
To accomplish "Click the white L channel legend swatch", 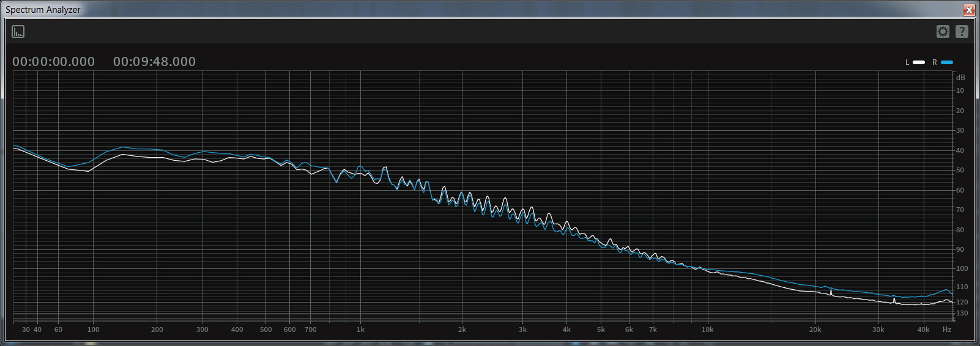I will click(x=919, y=62).
